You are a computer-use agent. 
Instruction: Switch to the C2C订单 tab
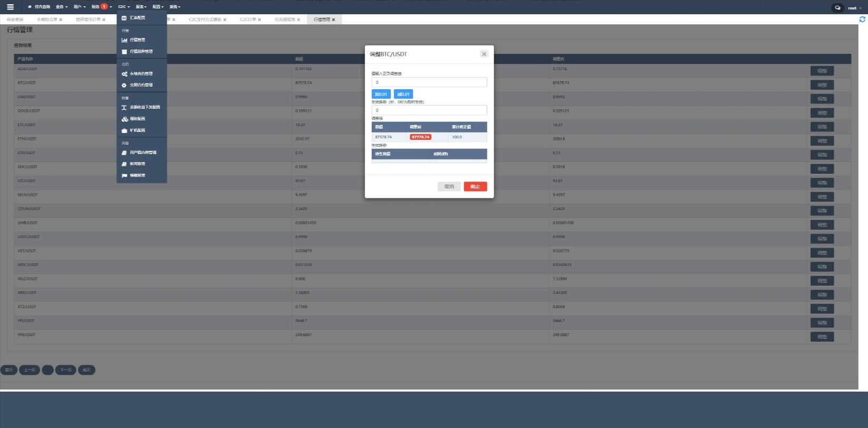click(x=248, y=20)
